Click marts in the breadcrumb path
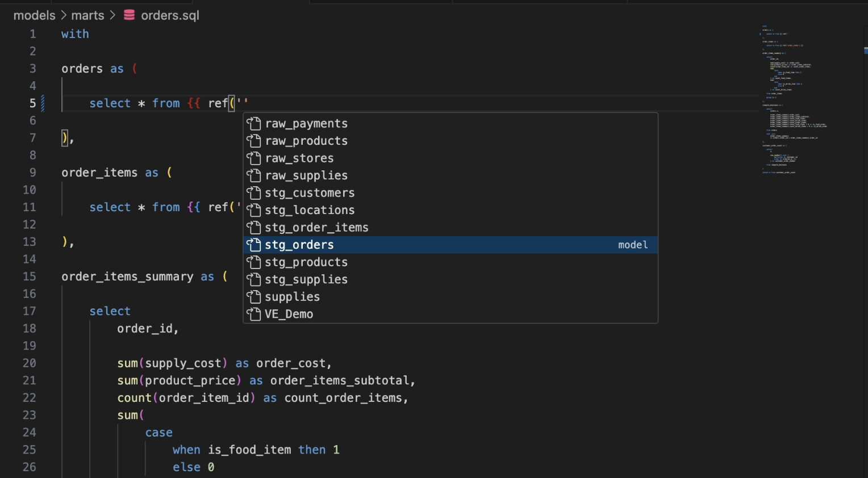 coord(88,15)
